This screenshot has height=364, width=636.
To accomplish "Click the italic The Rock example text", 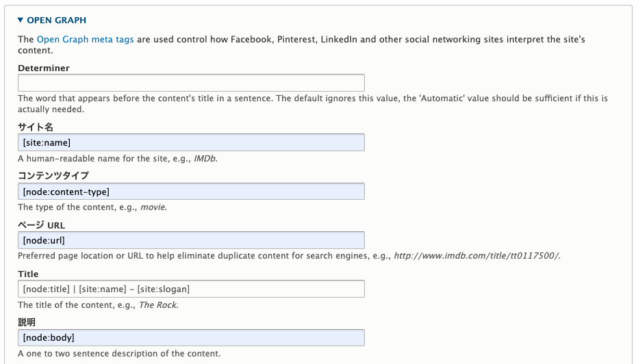I will pos(157,305).
